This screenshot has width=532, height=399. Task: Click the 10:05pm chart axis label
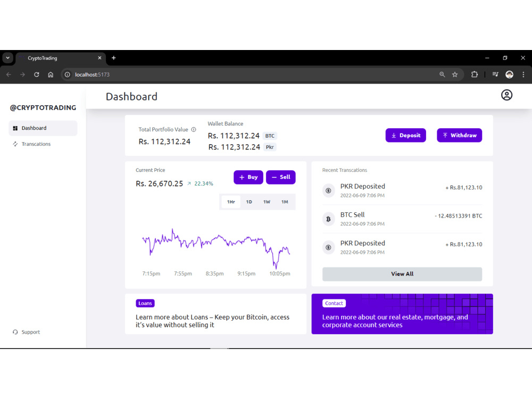point(280,273)
